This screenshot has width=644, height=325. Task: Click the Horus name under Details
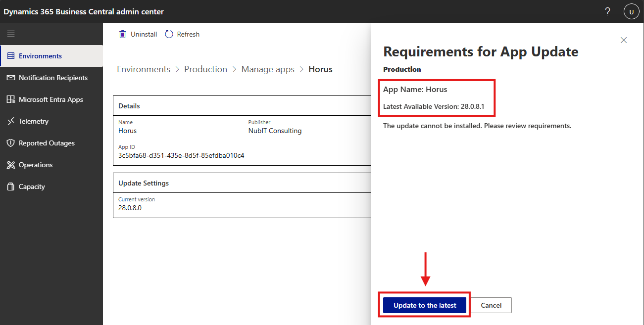(127, 131)
